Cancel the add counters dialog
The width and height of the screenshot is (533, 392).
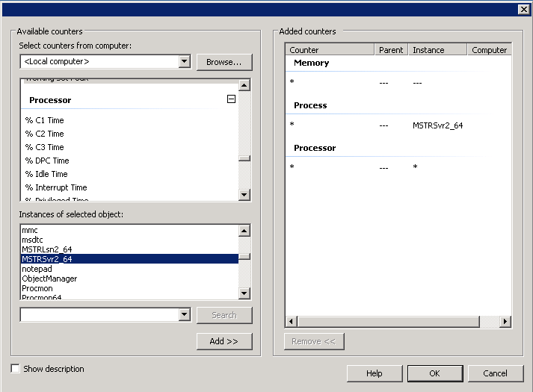pyautogui.click(x=495, y=373)
